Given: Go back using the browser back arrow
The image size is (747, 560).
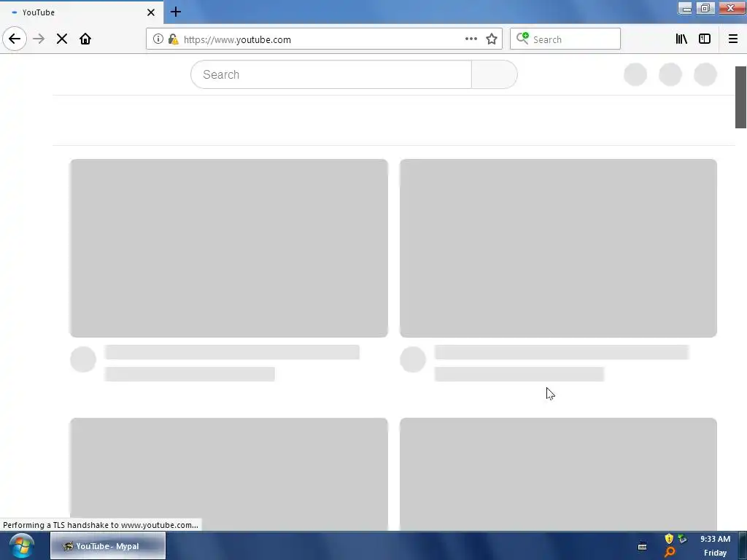Looking at the screenshot, I should 15,39.
